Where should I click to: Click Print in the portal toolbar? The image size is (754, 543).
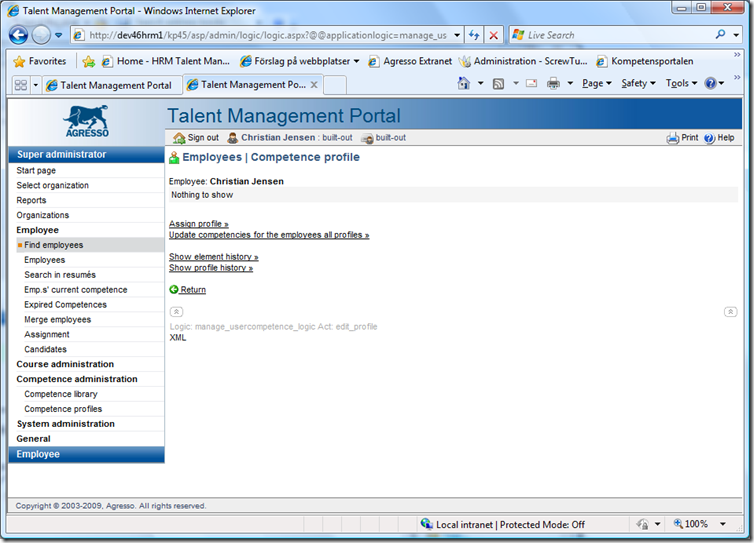click(682, 138)
